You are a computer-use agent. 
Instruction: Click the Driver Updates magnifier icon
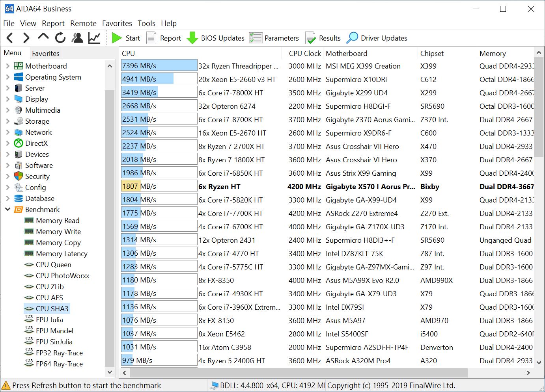(352, 38)
